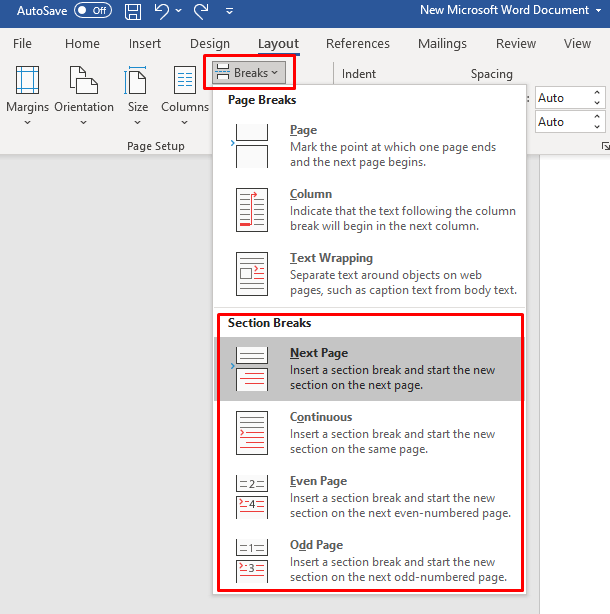Open the Margins tool
610x614 pixels.
(27, 97)
